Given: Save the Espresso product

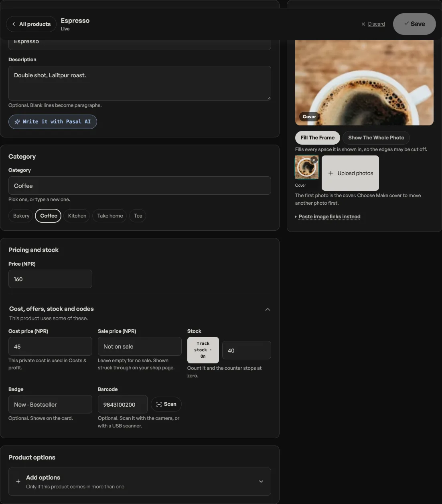Looking at the screenshot, I should point(414,24).
